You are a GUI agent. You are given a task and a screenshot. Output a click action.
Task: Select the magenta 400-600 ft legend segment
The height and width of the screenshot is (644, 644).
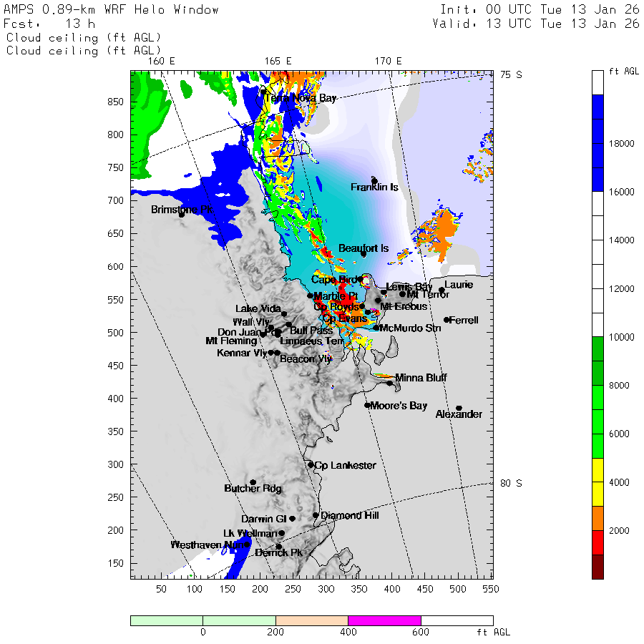tap(384, 620)
